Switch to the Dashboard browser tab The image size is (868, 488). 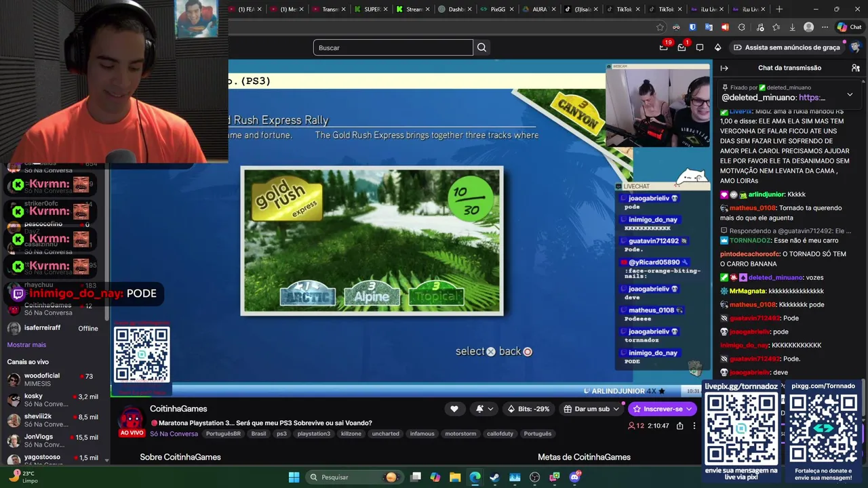point(456,9)
